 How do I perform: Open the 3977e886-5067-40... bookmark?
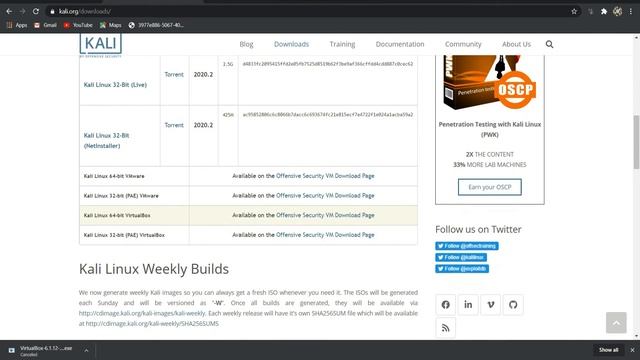click(156, 25)
